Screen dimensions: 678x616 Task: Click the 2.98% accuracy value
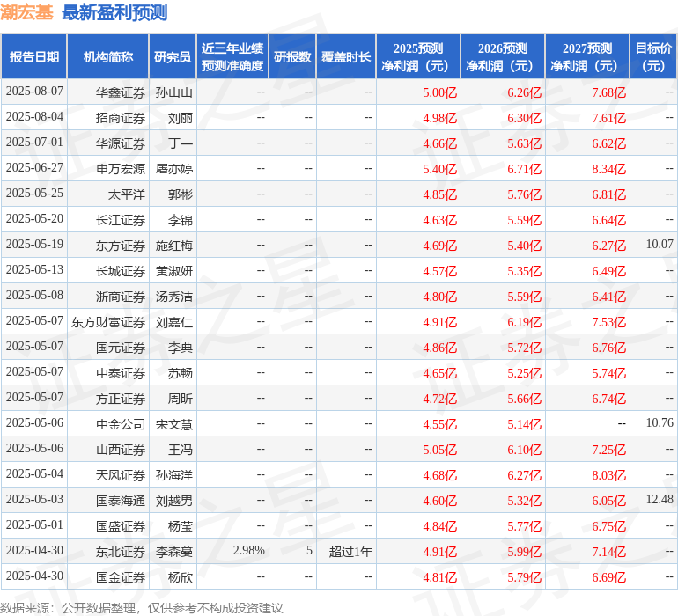(x=248, y=550)
